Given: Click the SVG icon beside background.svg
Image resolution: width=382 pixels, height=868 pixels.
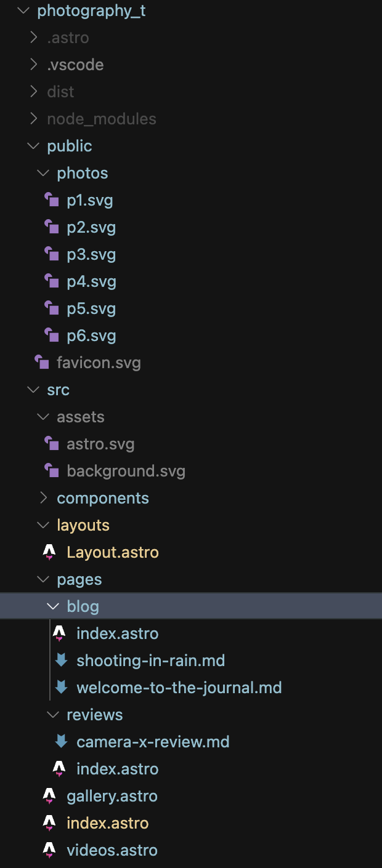Looking at the screenshot, I should pos(51,471).
